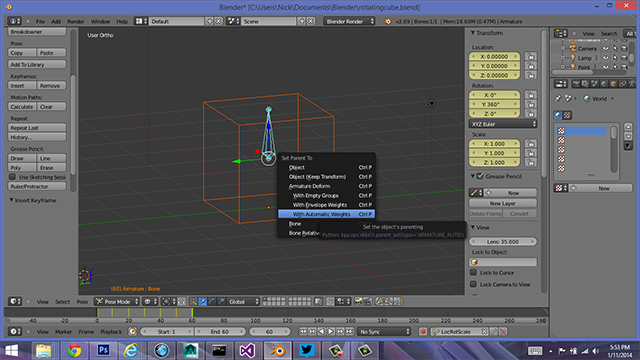Play the animation forward

tap(331, 331)
